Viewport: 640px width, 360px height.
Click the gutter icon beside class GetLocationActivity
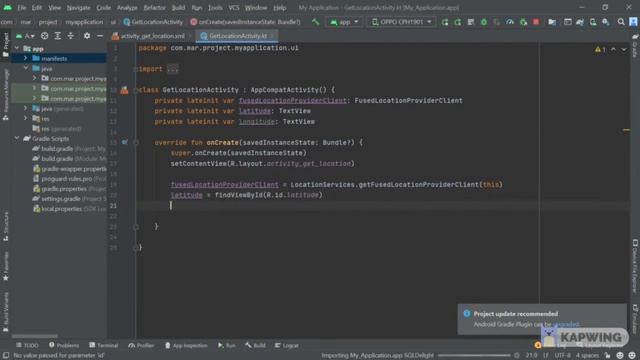point(124,90)
